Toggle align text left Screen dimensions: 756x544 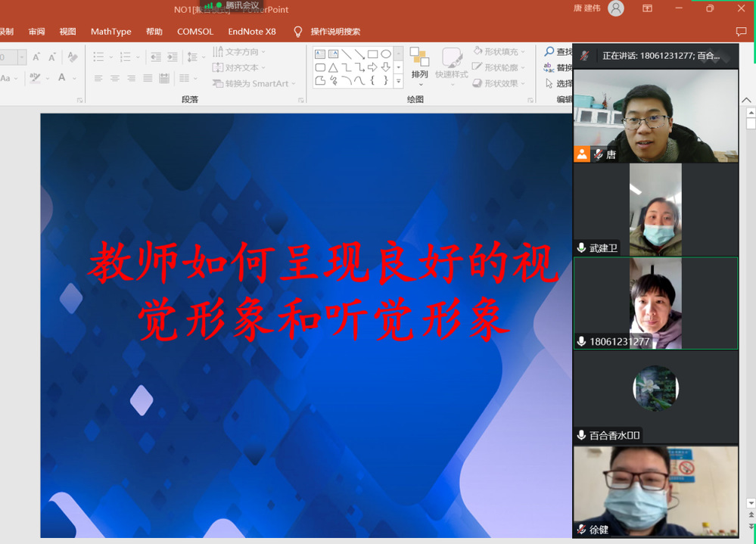(98, 79)
